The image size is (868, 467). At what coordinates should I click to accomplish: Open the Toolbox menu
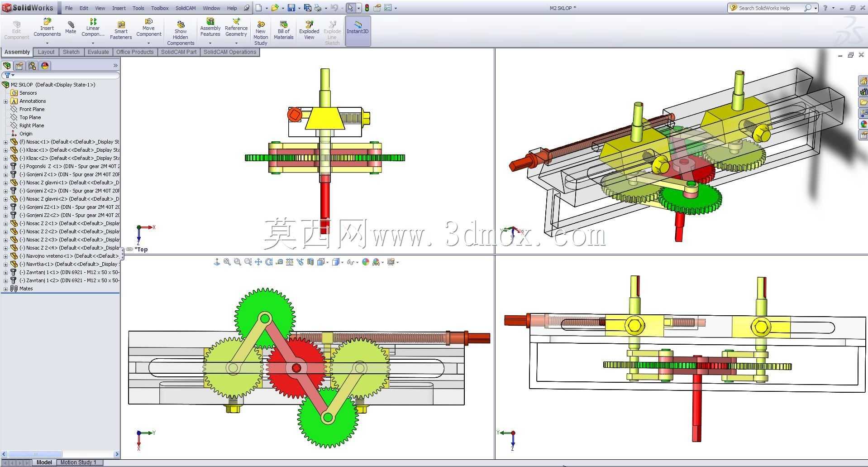pyautogui.click(x=160, y=8)
